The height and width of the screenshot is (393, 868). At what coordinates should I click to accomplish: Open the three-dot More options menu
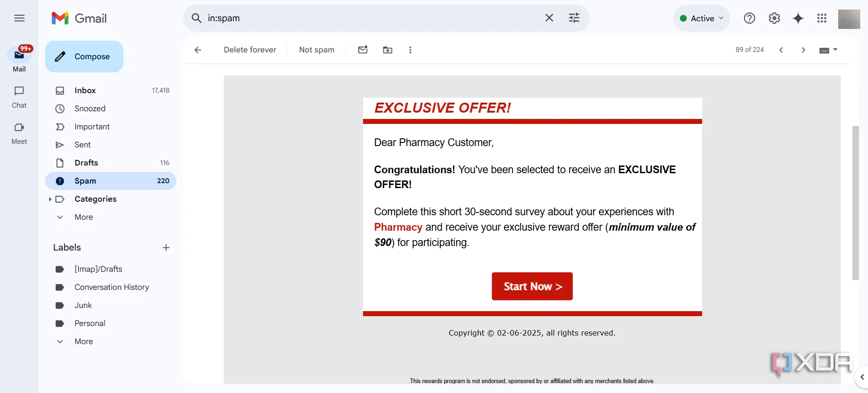[410, 50]
